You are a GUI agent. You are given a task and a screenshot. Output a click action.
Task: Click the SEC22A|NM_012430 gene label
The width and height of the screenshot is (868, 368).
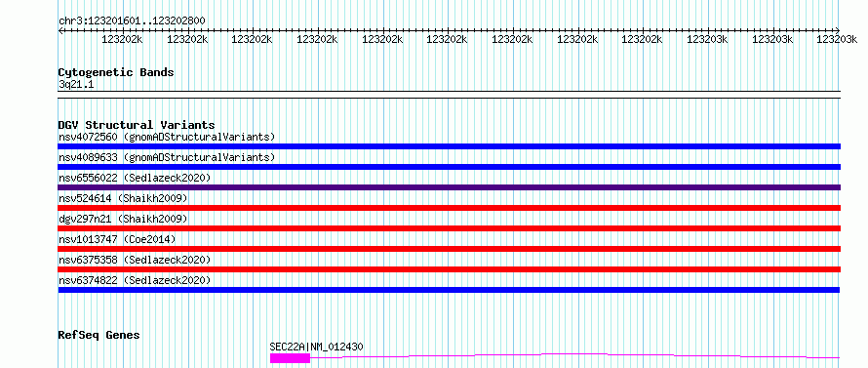click(x=317, y=347)
